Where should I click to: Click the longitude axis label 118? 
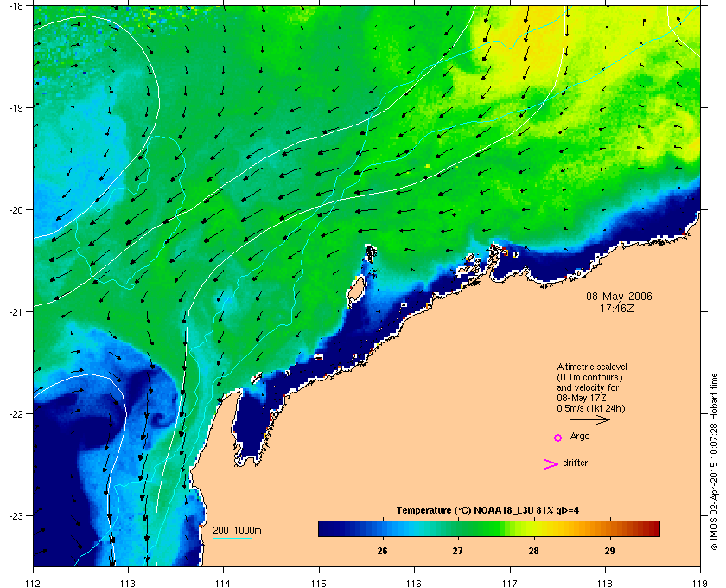[605, 583]
